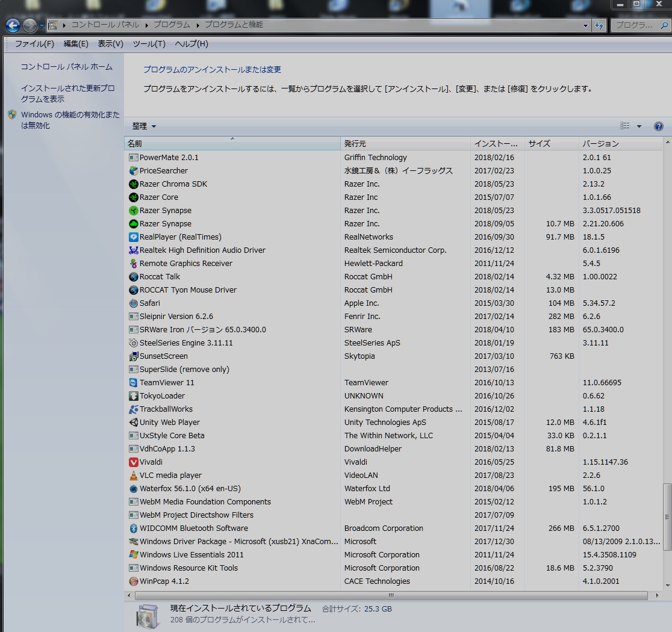This screenshot has width=672, height=632.
Task: Click Windows の機能の有効化または無効化 link
Action: (x=70, y=120)
